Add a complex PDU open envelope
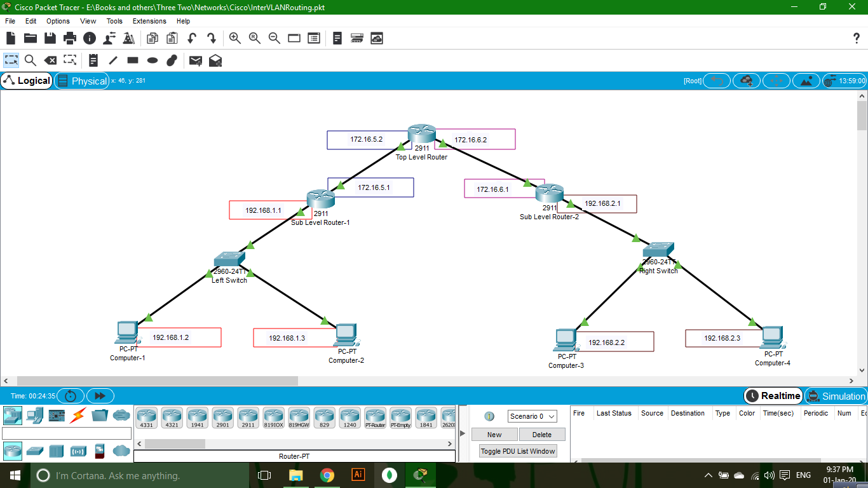The width and height of the screenshot is (868, 488). (x=215, y=60)
